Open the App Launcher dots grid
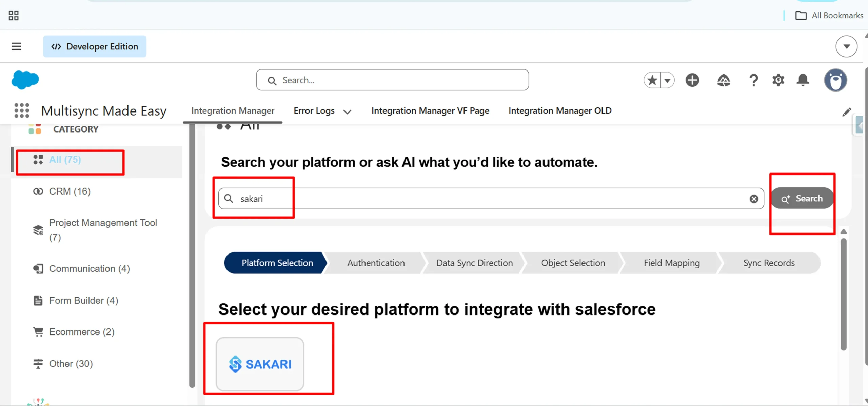868x406 pixels. tap(22, 111)
